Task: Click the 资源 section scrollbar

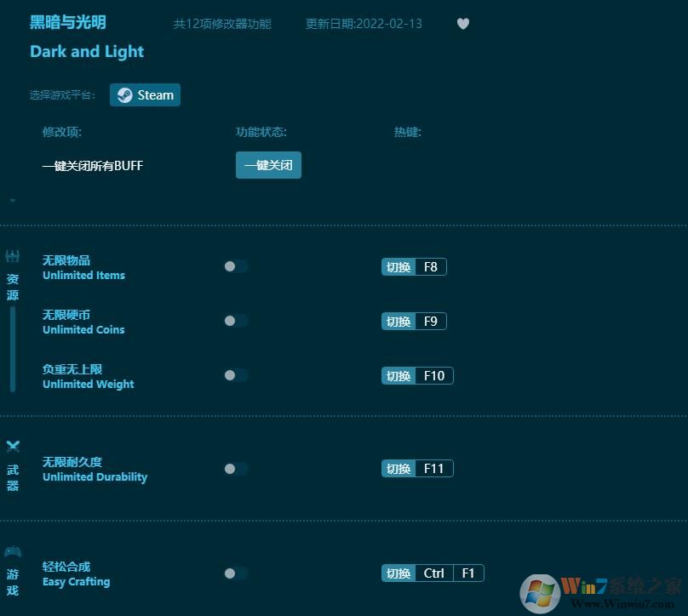Action: (13, 349)
